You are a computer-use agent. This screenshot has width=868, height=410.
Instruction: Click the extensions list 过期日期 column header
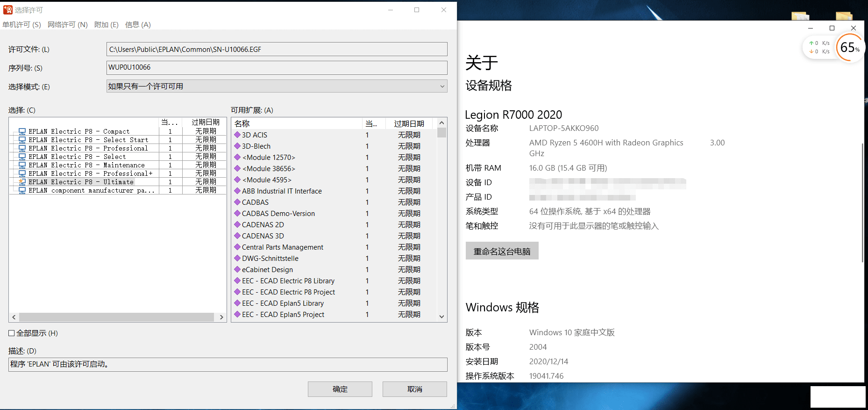click(x=410, y=123)
